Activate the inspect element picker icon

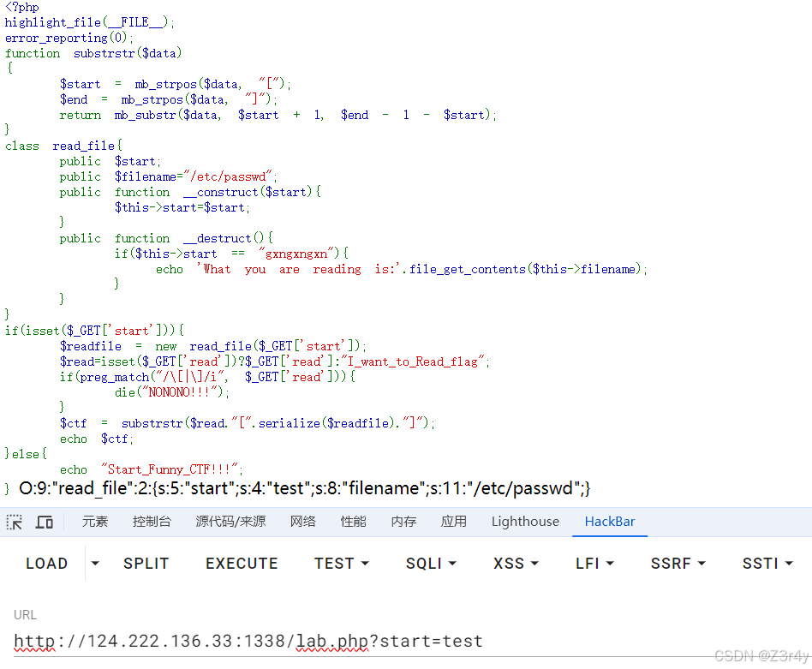15,522
